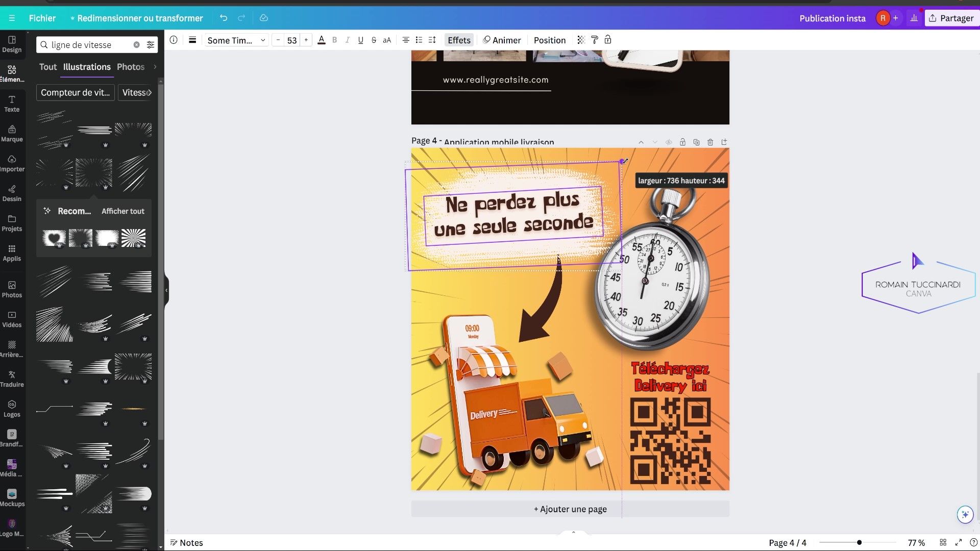980x551 pixels.
Task: Select 'Compteur de vit...' suggestion chip
Action: tap(76, 92)
